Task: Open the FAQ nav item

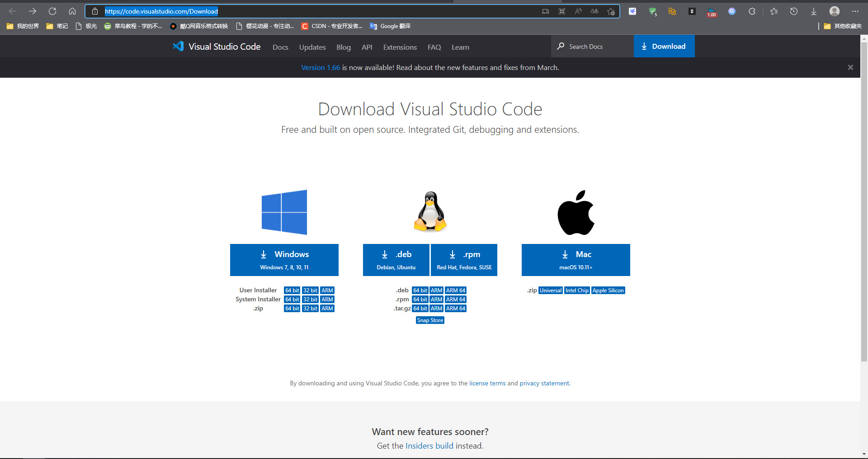Action: (434, 47)
